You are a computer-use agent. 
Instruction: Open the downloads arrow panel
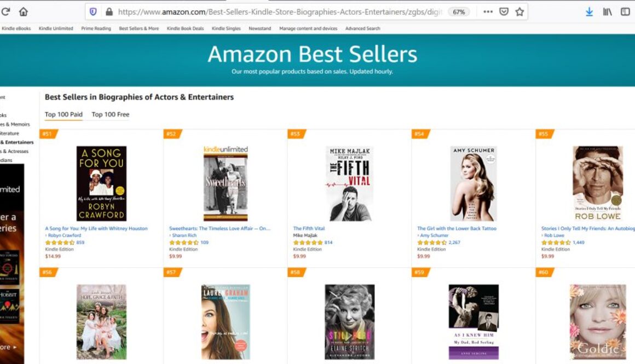click(x=589, y=11)
